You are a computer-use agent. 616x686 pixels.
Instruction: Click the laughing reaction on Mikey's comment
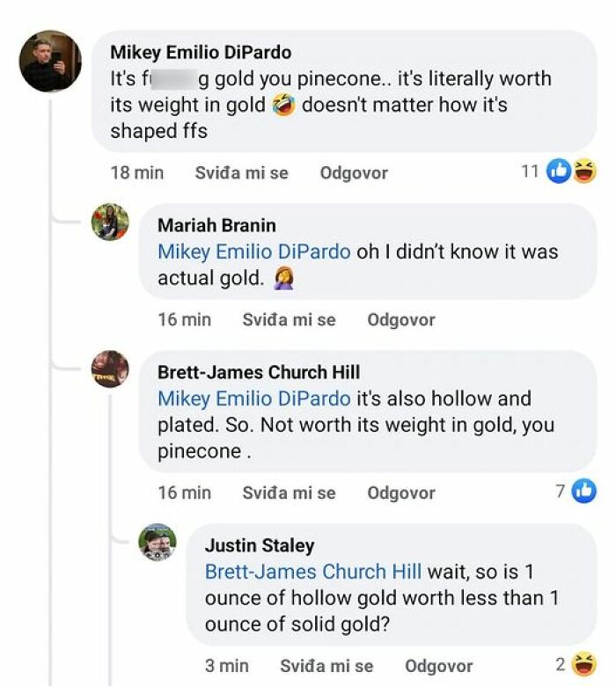pyautogui.click(x=583, y=171)
